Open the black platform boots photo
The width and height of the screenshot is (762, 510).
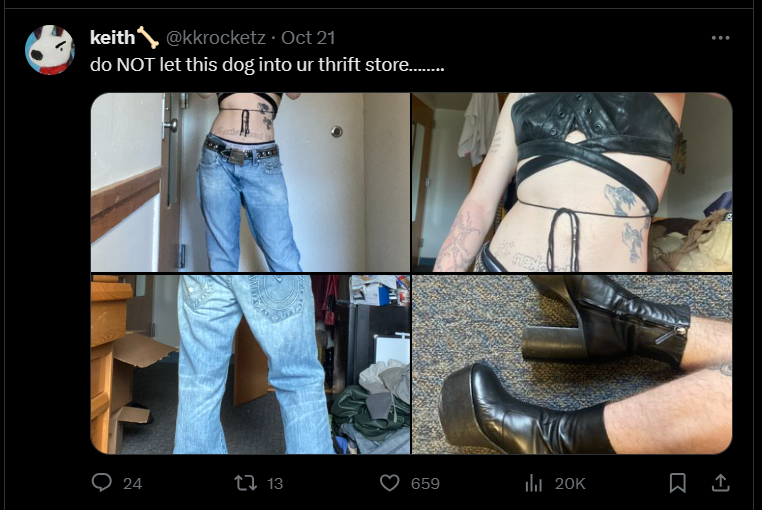572,365
